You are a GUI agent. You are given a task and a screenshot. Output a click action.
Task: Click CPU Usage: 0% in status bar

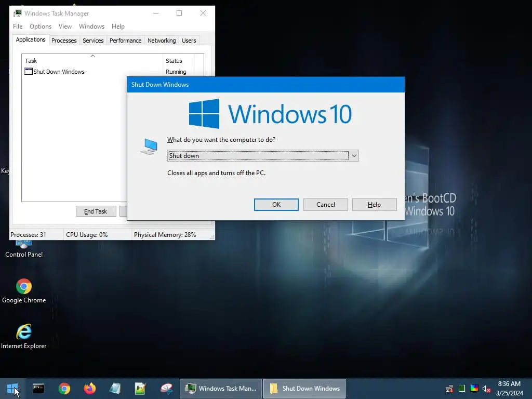[x=97, y=235]
